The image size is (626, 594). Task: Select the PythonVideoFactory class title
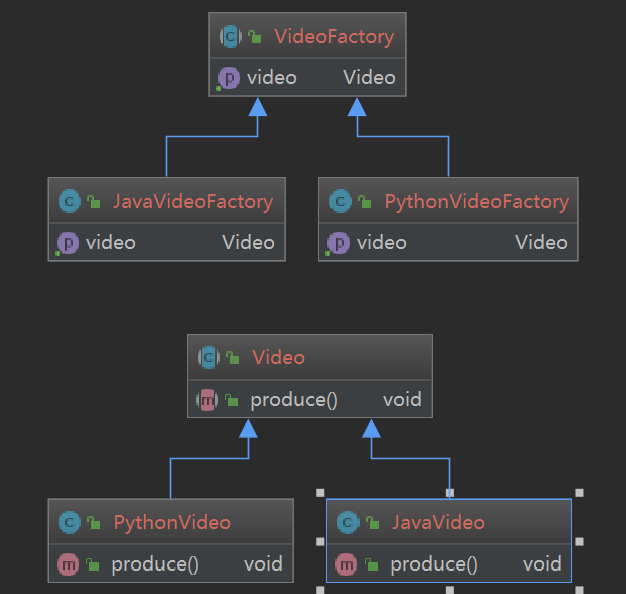pos(476,201)
